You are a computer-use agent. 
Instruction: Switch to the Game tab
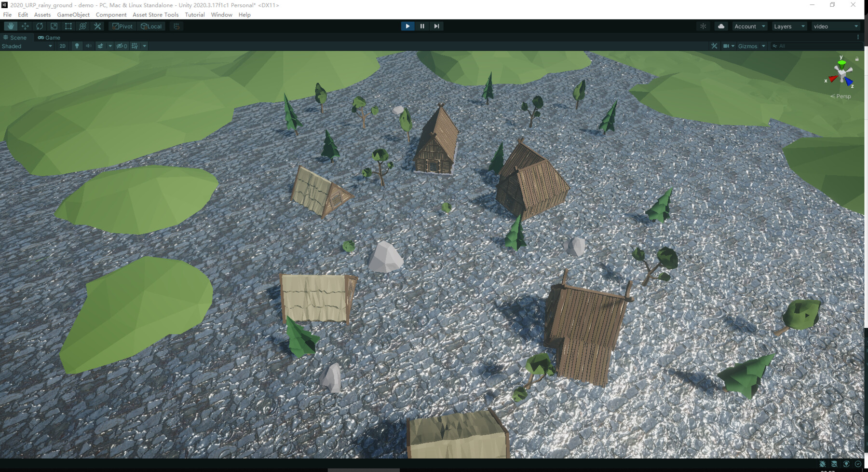(x=49, y=38)
